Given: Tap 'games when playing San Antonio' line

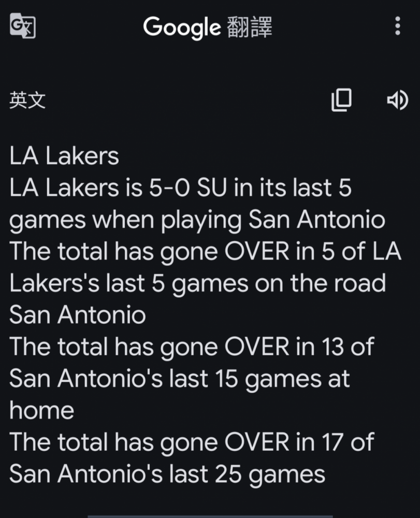Looking at the screenshot, I should click(x=197, y=220).
